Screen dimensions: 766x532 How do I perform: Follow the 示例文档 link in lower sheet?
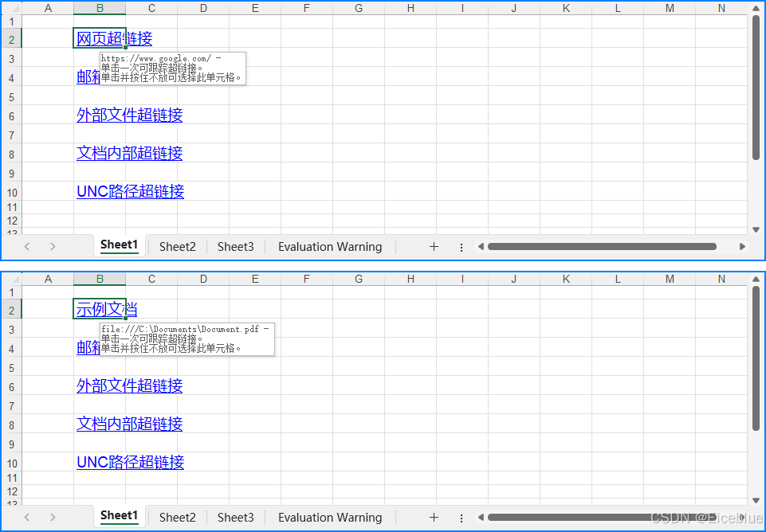(107, 310)
